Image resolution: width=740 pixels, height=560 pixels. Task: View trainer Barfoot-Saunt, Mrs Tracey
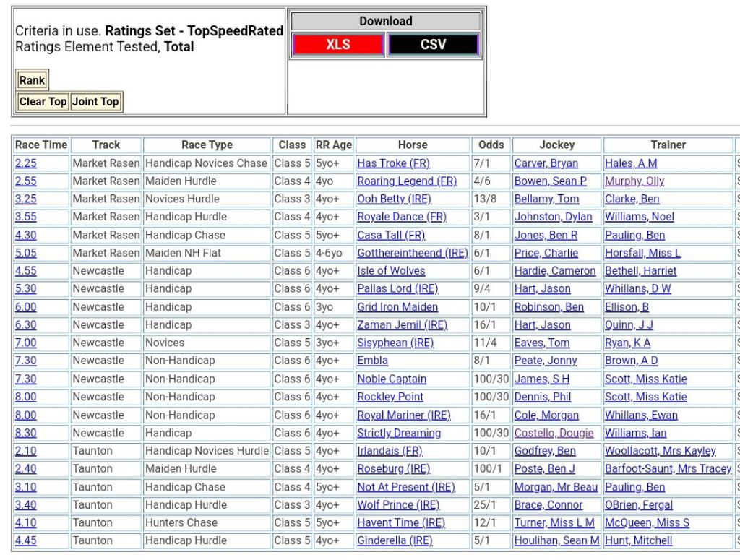click(668, 469)
